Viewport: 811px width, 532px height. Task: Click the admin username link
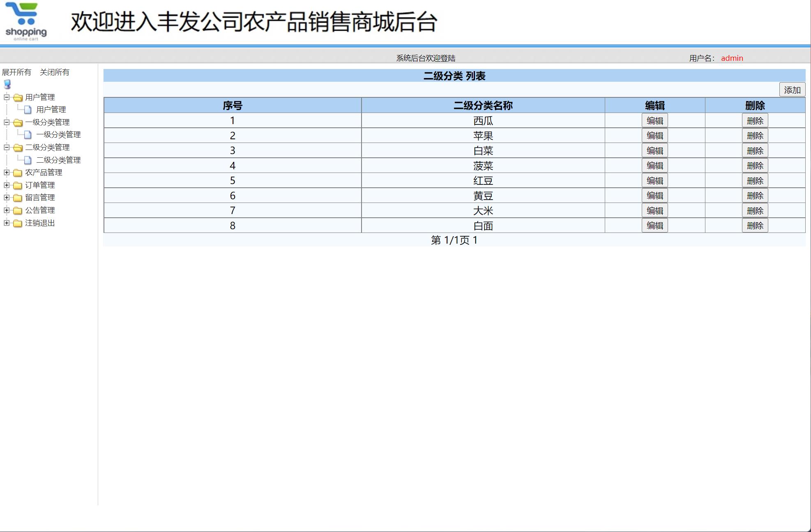(x=732, y=58)
